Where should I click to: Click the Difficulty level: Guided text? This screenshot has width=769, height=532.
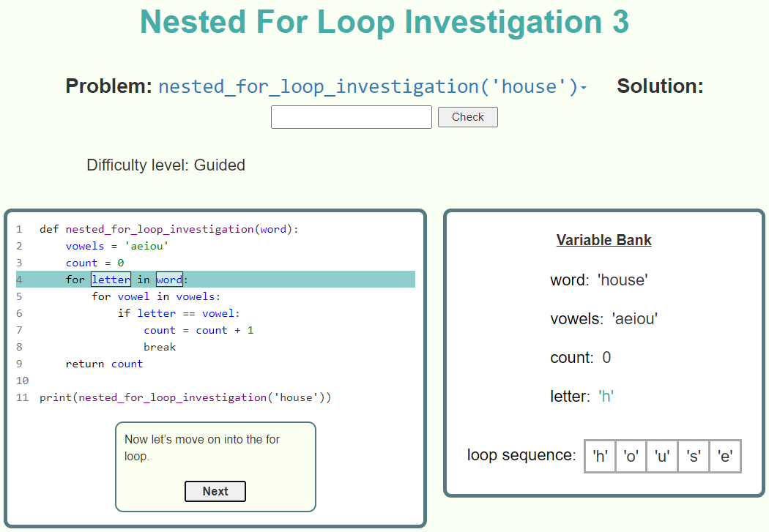click(166, 165)
